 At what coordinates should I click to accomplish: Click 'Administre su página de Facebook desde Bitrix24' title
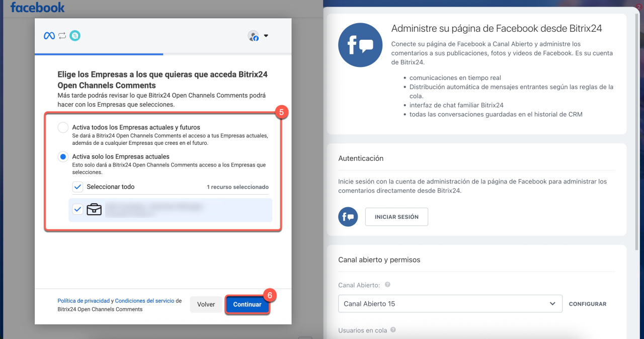click(497, 29)
